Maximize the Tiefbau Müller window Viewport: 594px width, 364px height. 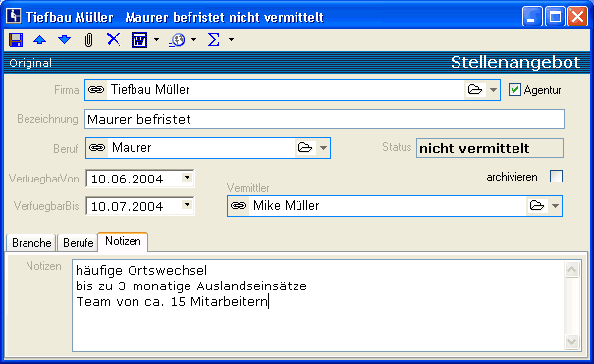(x=555, y=17)
